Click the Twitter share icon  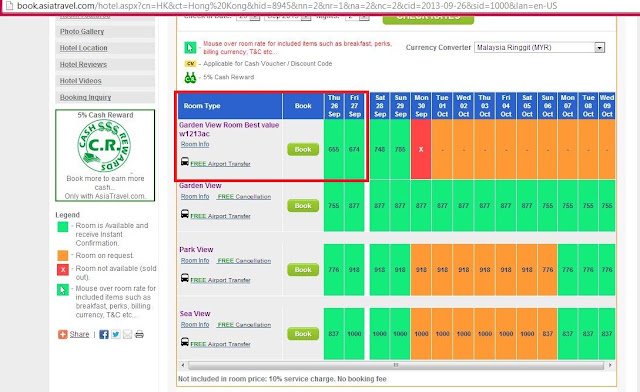coord(116,334)
